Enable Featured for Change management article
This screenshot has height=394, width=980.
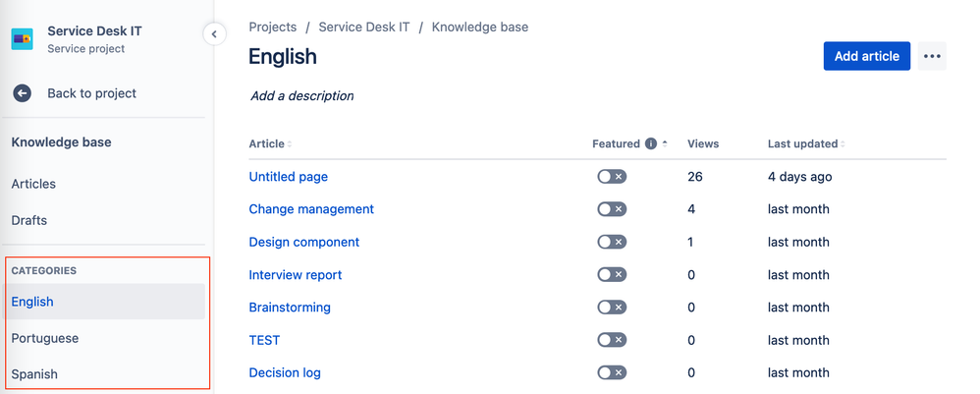pos(612,209)
